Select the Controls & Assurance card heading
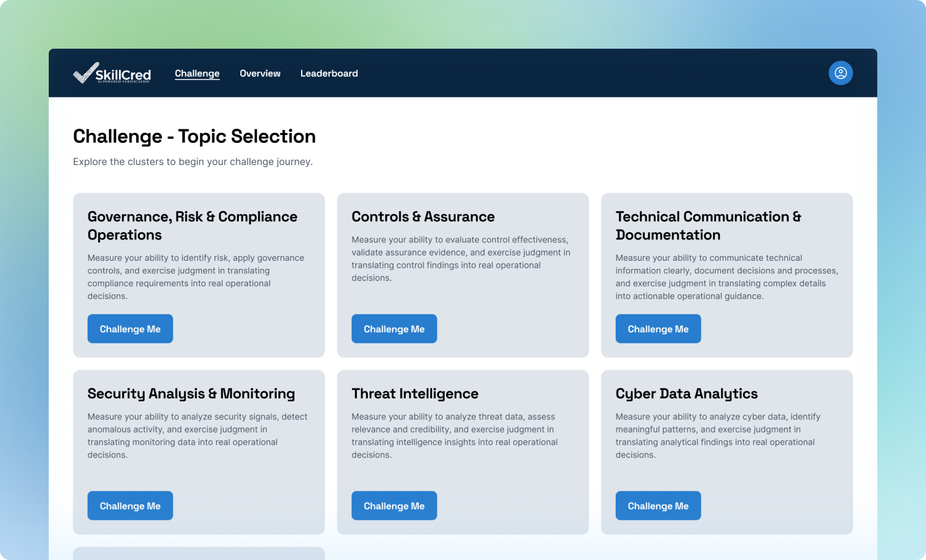926x560 pixels. [423, 216]
